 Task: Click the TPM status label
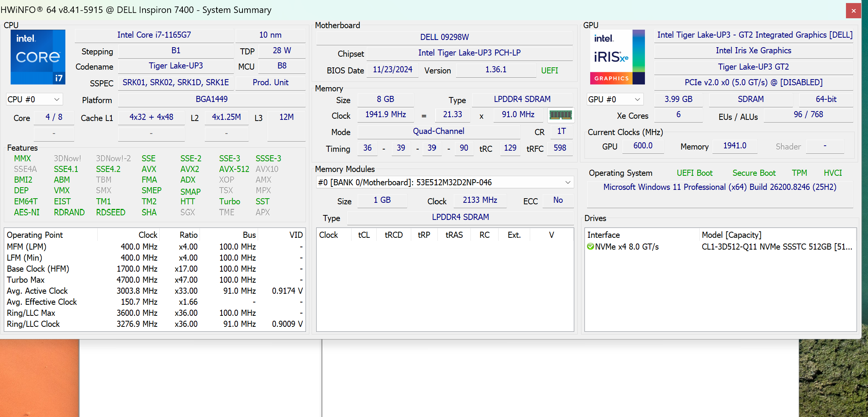pos(800,173)
